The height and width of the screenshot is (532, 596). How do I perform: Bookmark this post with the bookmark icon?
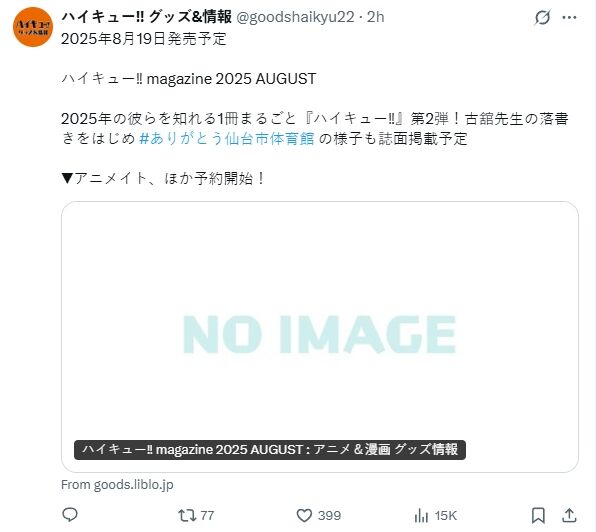(538, 516)
